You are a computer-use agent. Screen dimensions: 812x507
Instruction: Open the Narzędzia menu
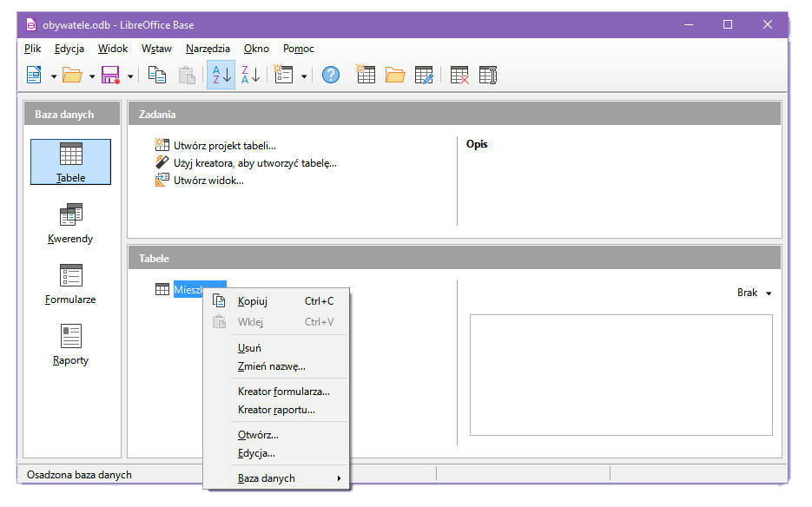[x=208, y=49]
